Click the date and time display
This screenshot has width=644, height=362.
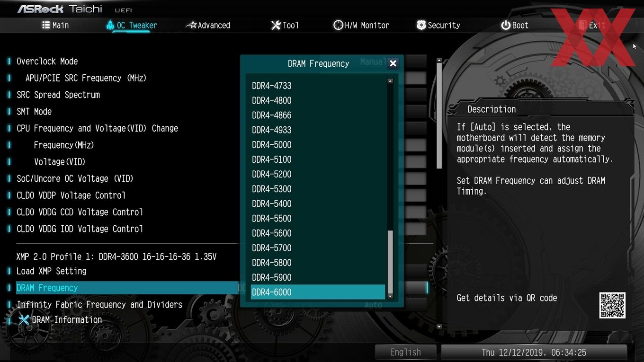pos(534,352)
